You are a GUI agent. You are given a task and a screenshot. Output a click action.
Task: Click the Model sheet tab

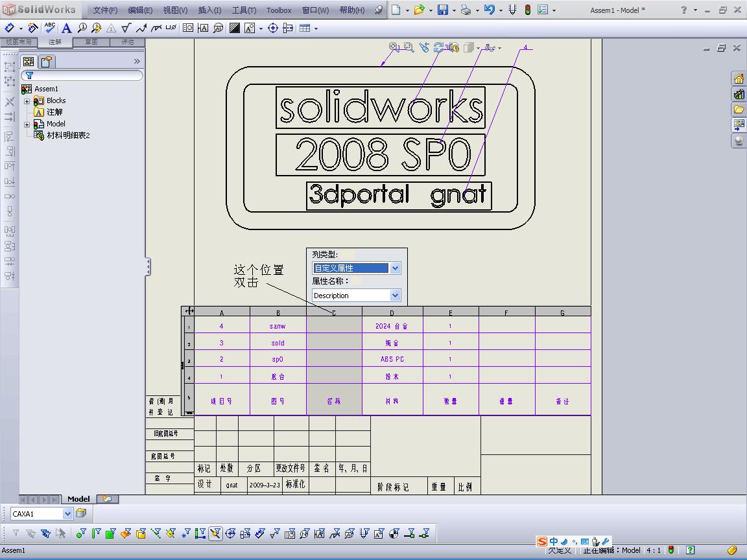click(x=78, y=499)
